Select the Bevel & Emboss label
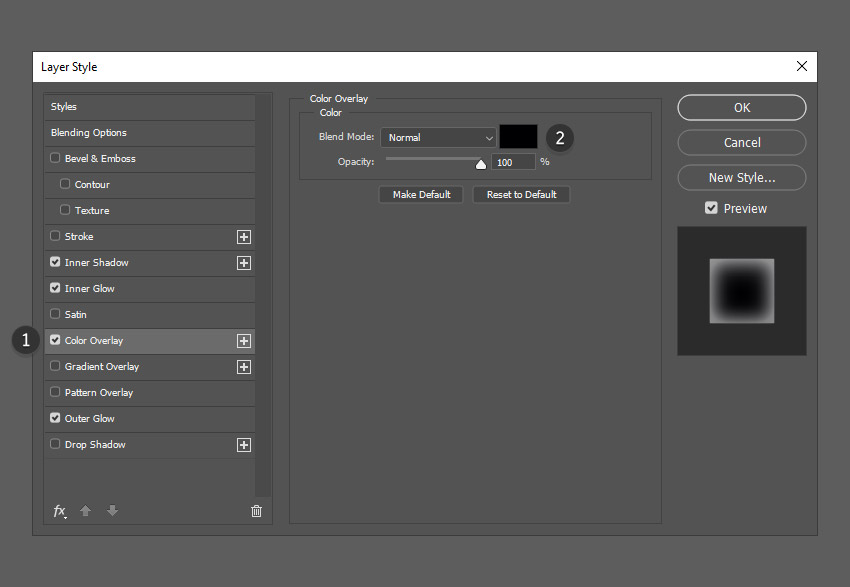 (x=100, y=159)
